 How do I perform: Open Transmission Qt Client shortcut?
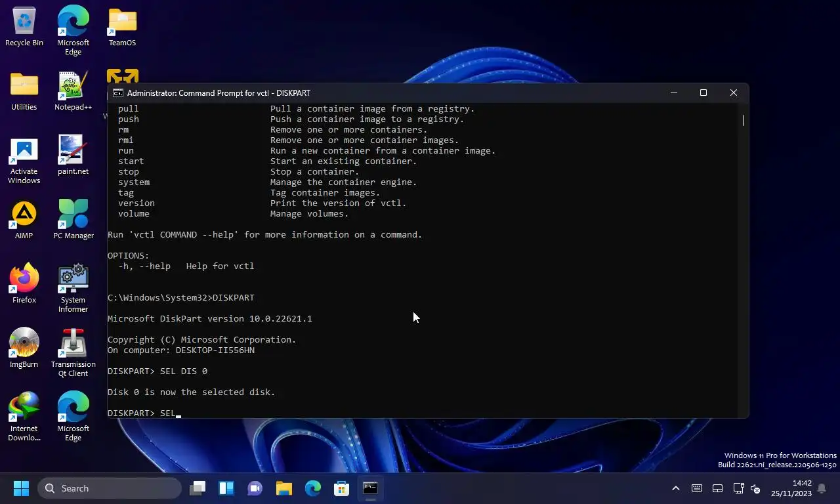coord(73,353)
